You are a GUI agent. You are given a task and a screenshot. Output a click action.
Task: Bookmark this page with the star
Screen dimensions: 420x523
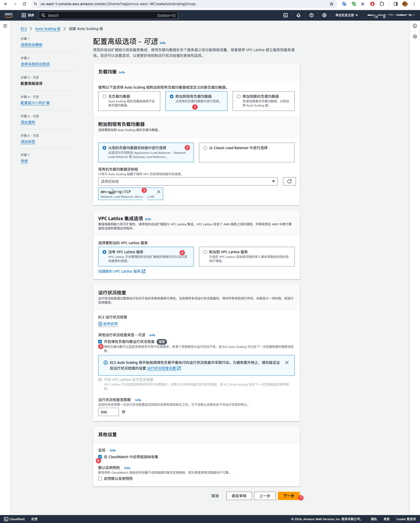tap(332, 4)
